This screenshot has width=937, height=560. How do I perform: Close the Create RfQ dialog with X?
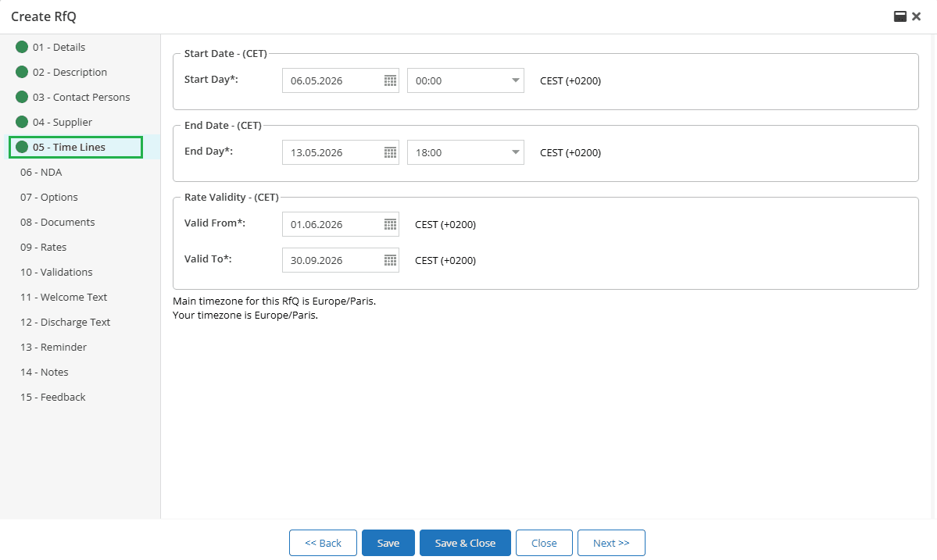917,16
